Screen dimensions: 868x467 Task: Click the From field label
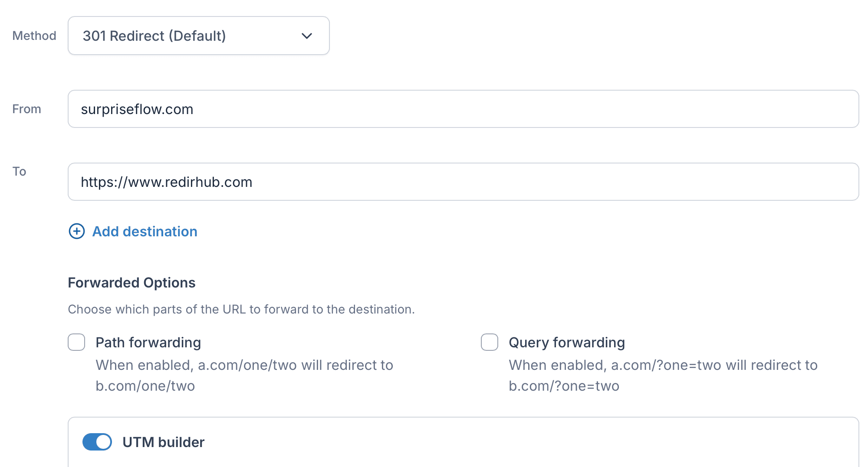coord(26,109)
